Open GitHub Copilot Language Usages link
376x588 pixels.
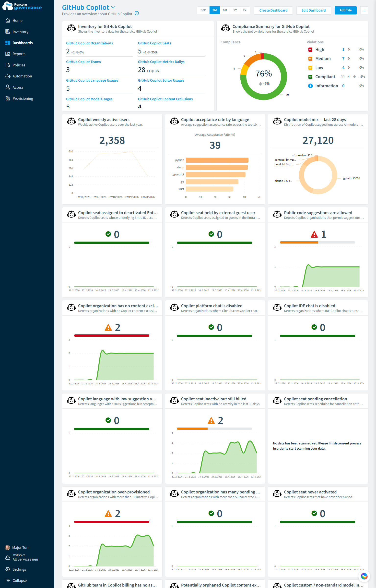click(x=92, y=80)
